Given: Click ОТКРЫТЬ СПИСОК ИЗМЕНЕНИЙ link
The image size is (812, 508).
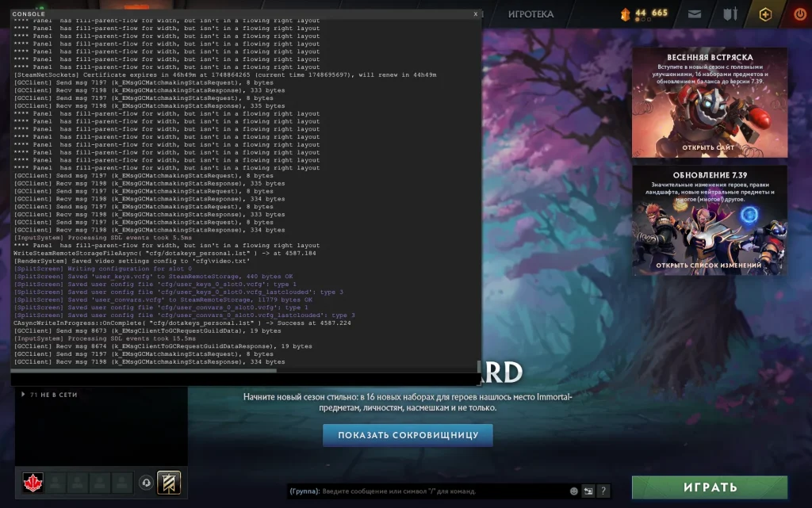Looking at the screenshot, I should pyautogui.click(x=709, y=265).
